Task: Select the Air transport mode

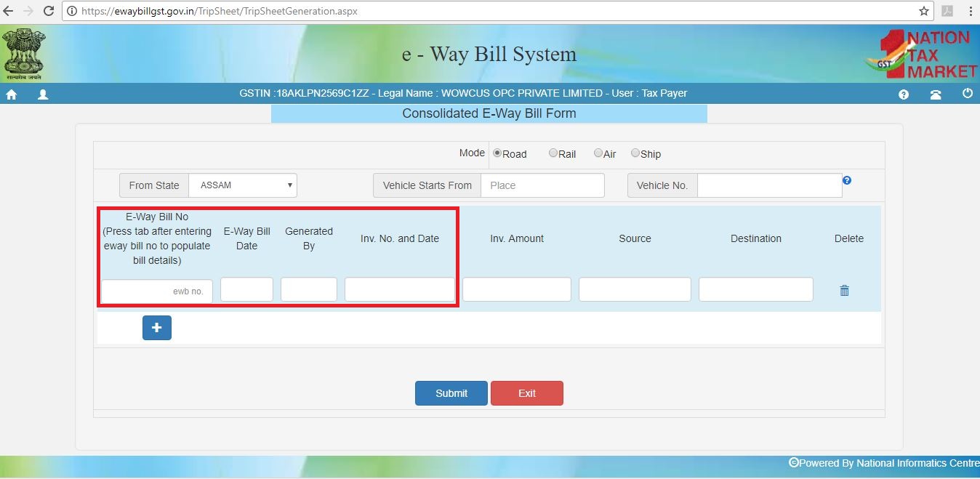Action: click(598, 153)
